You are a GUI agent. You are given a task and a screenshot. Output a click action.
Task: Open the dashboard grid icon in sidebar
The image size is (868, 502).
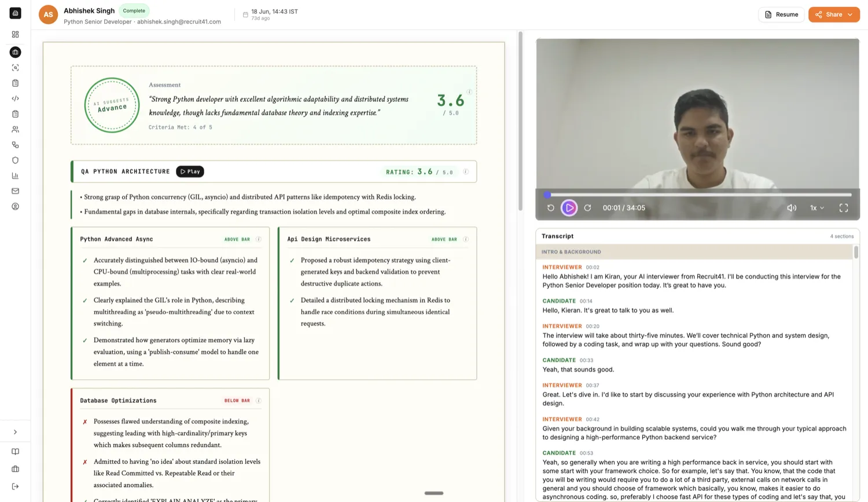tap(15, 35)
